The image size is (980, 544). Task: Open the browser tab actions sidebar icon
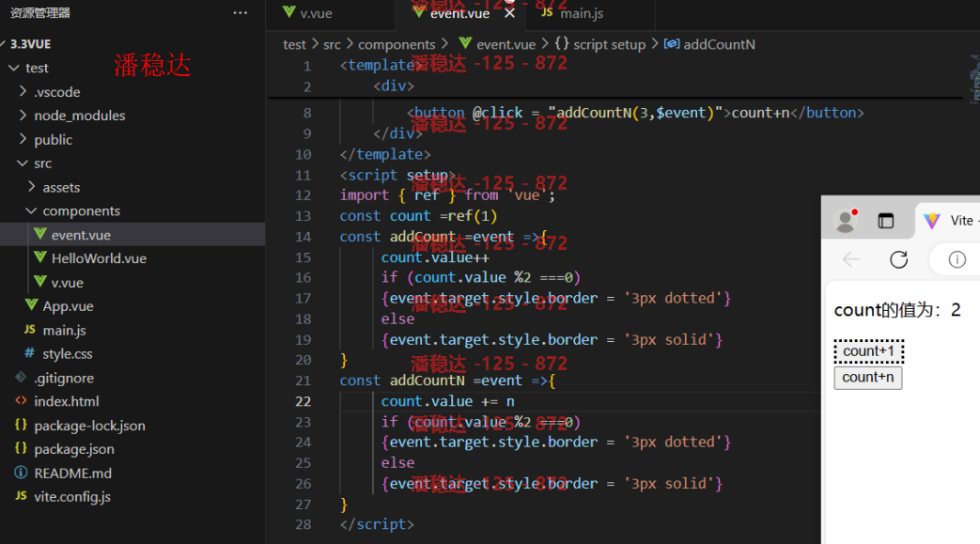[886, 221]
